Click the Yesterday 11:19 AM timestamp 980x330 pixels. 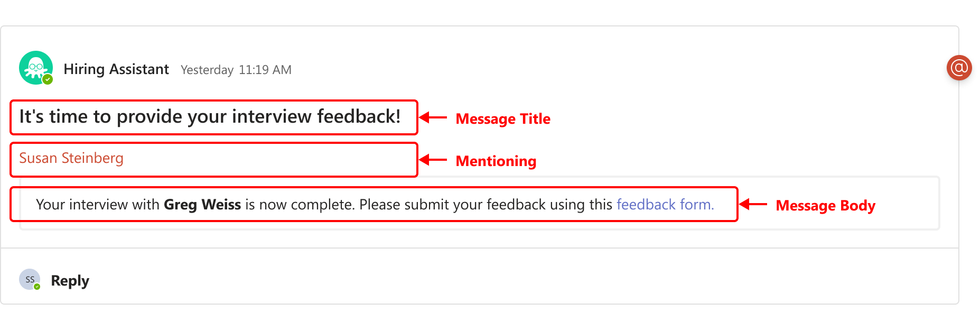(236, 70)
